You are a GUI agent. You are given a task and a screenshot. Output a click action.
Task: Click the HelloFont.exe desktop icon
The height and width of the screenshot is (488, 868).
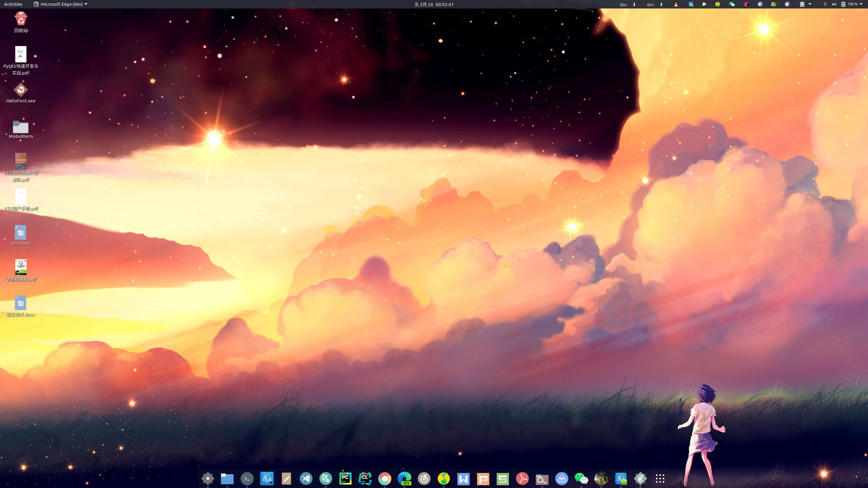pyautogui.click(x=21, y=93)
